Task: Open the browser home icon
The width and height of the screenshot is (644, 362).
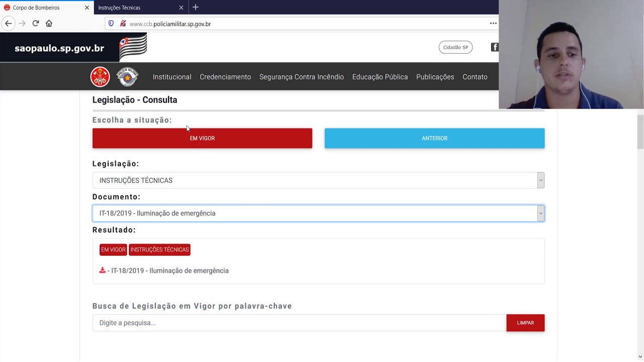Action: tap(49, 23)
